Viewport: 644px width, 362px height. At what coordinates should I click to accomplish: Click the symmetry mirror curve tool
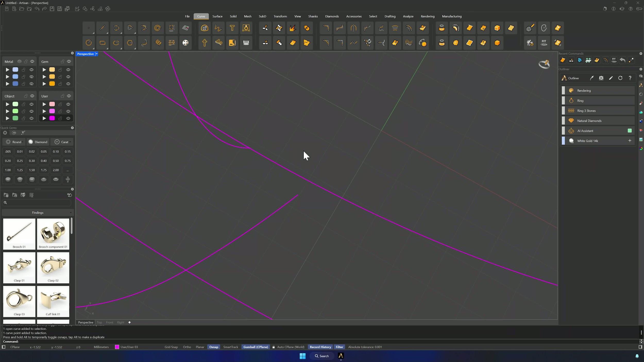[x=353, y=28]
